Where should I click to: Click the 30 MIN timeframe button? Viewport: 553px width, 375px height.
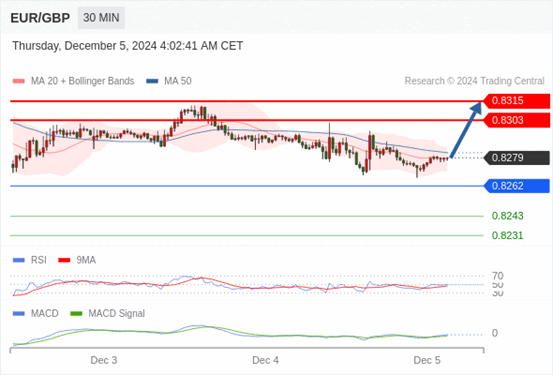pyautogui.click(x=101, y=18)
